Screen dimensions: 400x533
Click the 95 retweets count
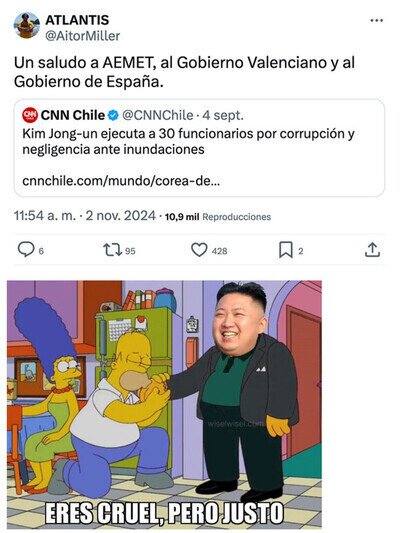(130, 251)
